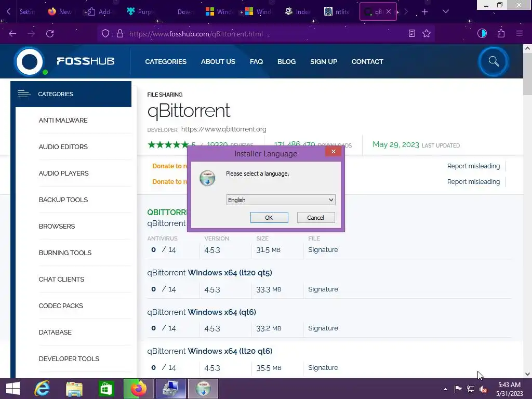
Task: Open the CONTACT navigation item
Action: coord(367,61)
